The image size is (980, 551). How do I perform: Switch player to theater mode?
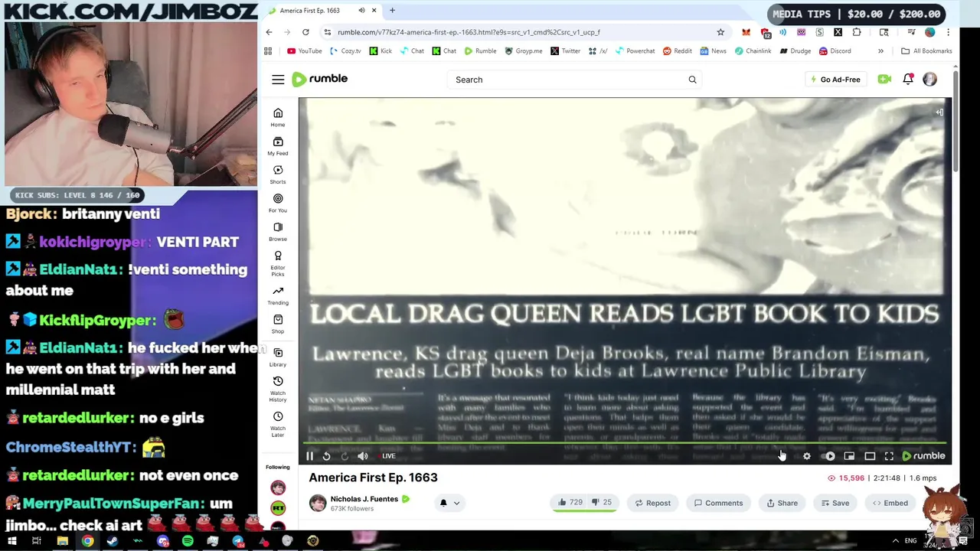(x=870, y=456)
